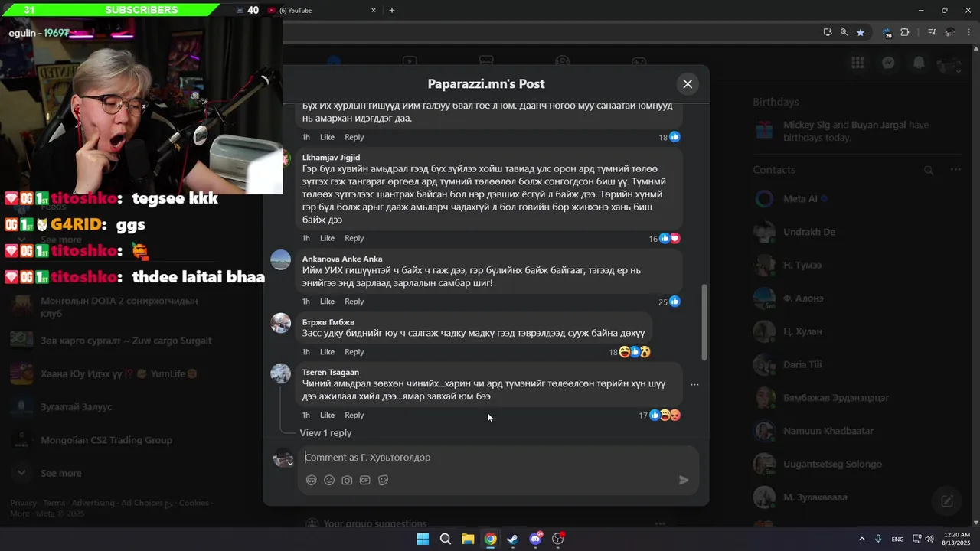Open the Chrome three-dot menu
This screenshot has height=551, width=980.
[967, 32]
